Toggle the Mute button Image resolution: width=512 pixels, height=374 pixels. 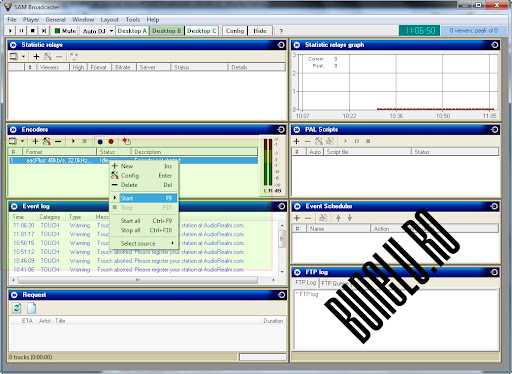click(x=65, y=31)
